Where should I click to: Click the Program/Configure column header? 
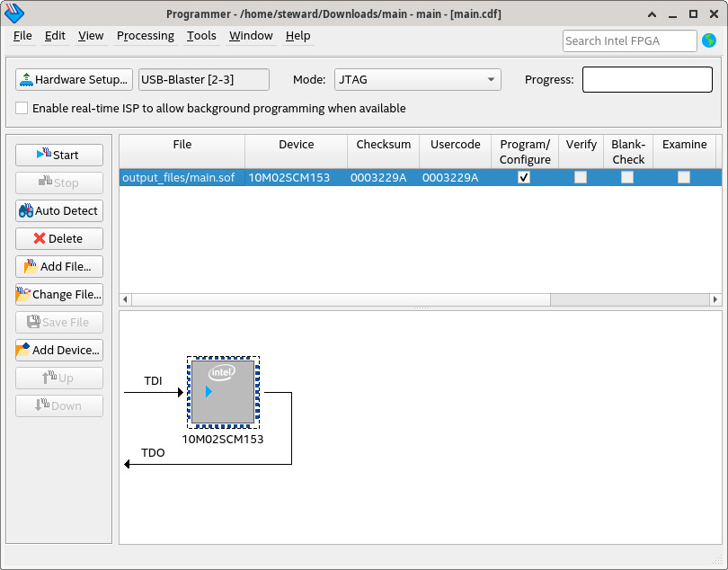point(525,151)
